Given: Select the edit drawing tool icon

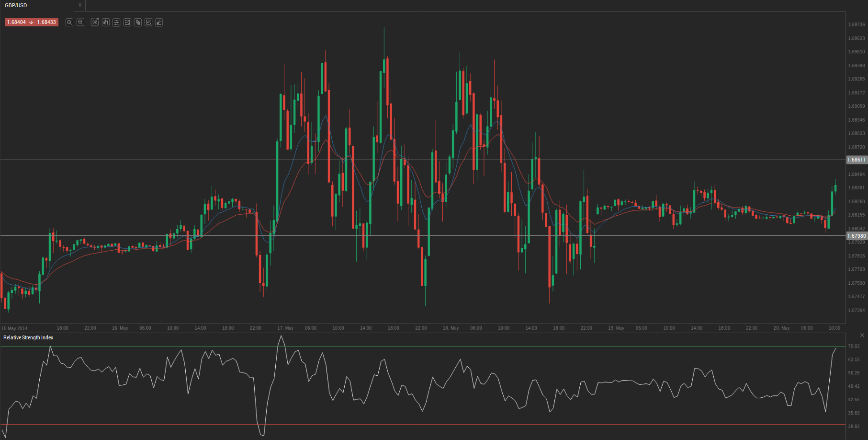Looking at the screenshot, I should 148,23.
